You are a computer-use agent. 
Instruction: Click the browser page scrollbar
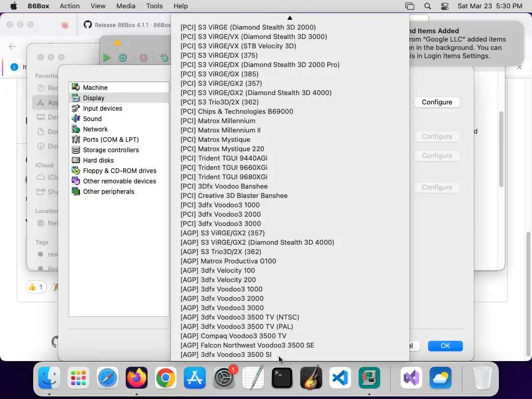pyautogui.click(x=528, y=294)
